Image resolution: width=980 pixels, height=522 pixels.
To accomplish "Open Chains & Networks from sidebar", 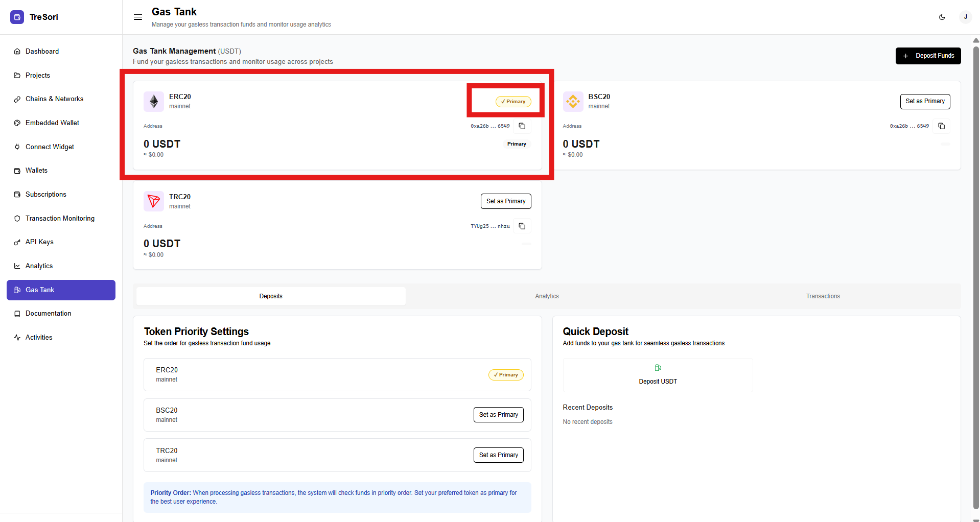I will point(54,99).
